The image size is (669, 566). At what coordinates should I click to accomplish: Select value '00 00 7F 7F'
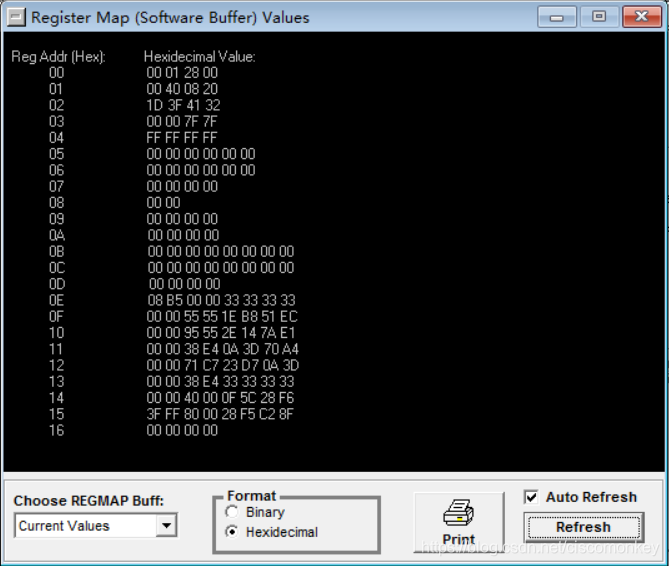[182, 122]
